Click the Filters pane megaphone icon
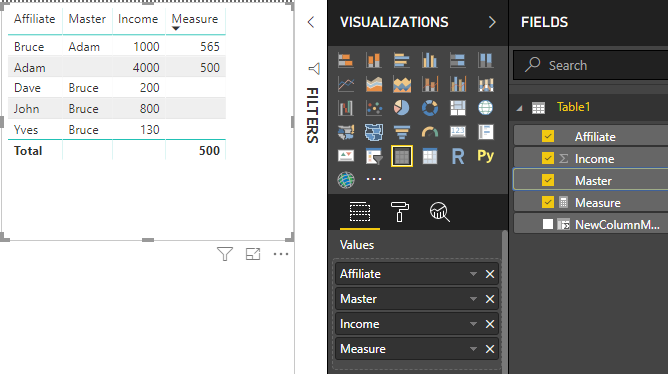Screen dimensions: 668x374 click(x=314, y=69)
